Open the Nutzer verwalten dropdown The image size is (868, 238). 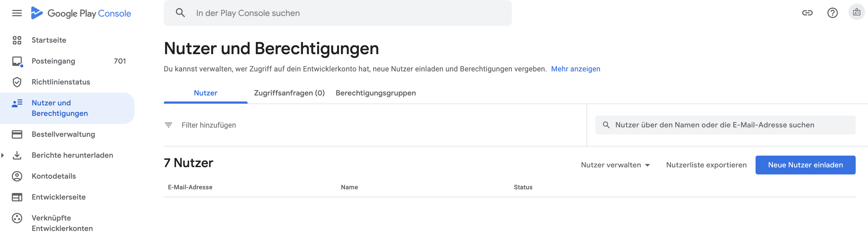[615, 165]
